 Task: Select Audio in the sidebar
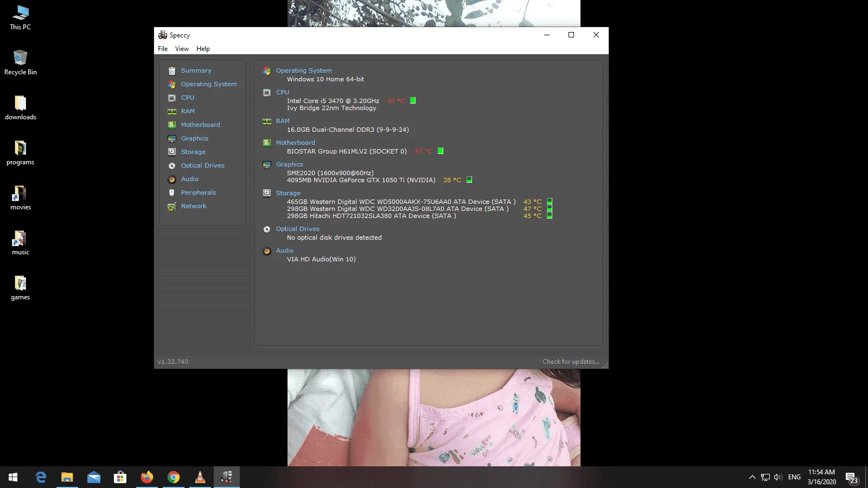[190, 179]
